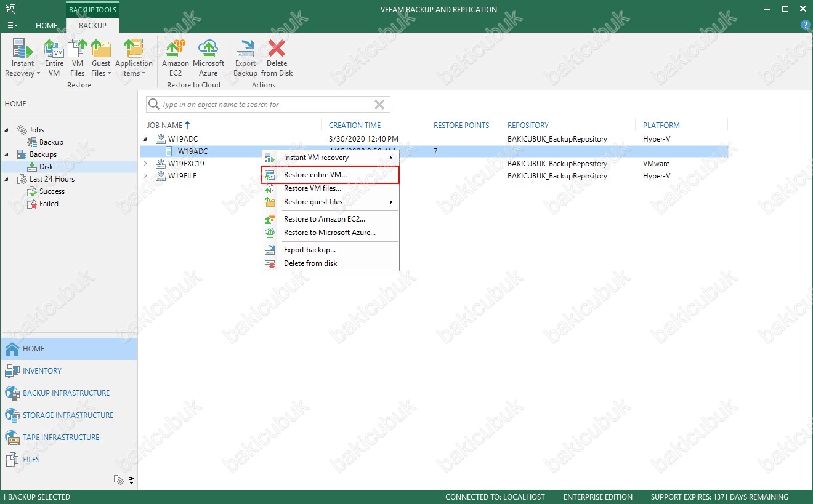Open the TAPE INFRASTRUCTURE section

[68, 438]
